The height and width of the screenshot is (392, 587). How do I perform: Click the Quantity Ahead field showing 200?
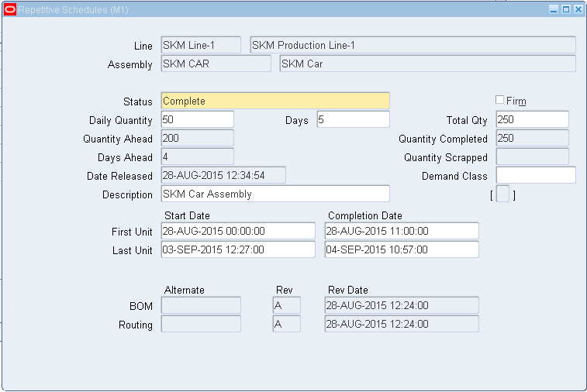pos(198,139)
